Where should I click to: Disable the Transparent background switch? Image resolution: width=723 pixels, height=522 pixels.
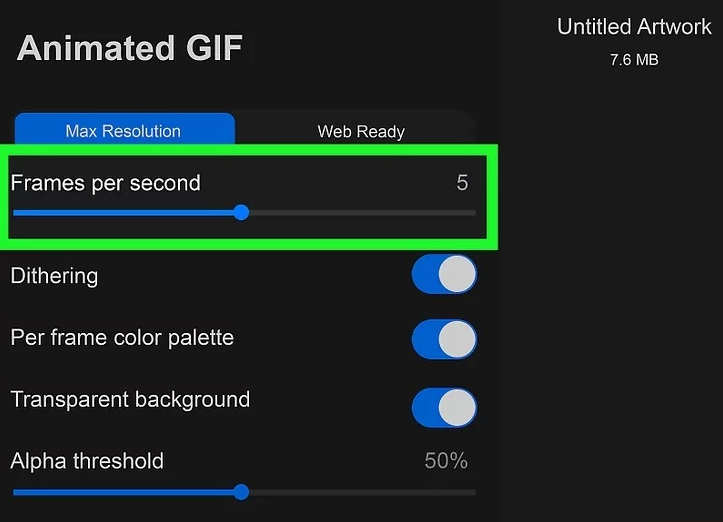coord(444,407)
